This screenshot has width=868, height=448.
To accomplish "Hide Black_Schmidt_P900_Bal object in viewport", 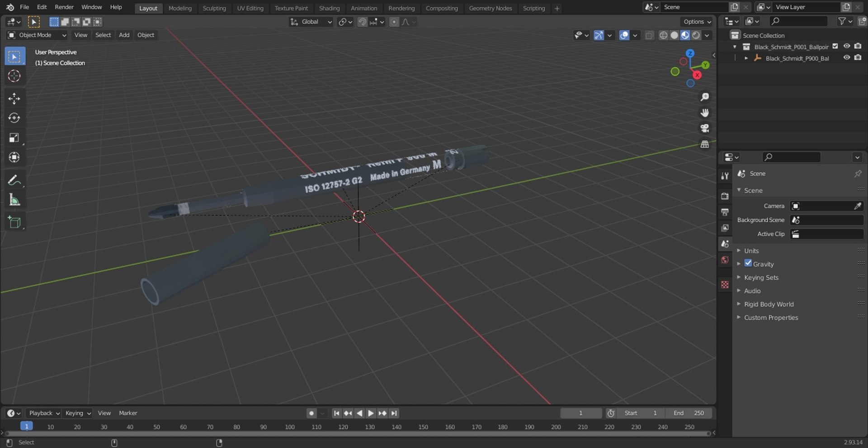I will point(847,57).
